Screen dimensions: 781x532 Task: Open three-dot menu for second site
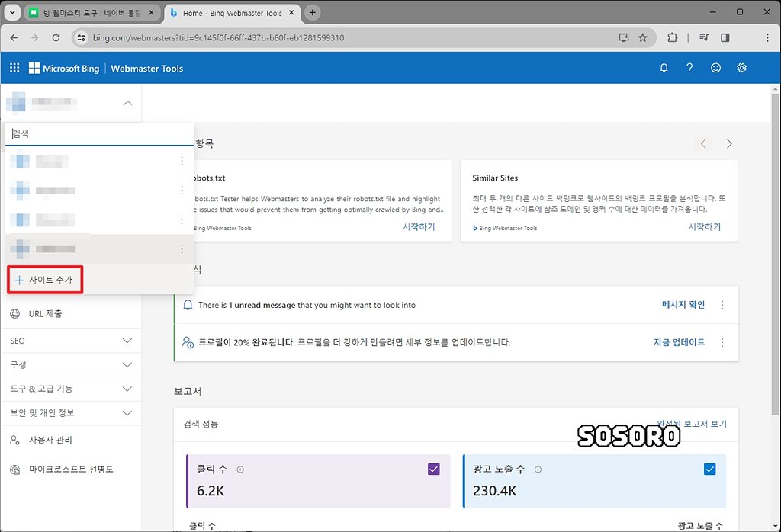pyautogui.click(x=182, y=190)
